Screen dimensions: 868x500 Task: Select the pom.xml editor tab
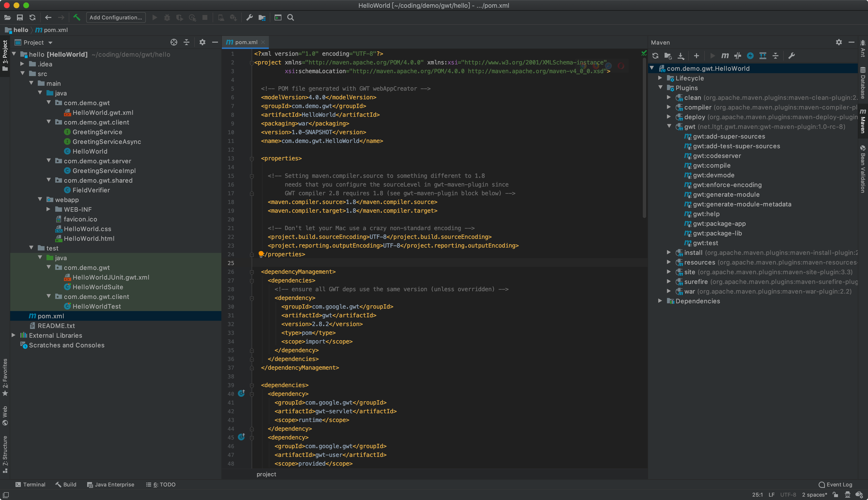coord(246,42)
